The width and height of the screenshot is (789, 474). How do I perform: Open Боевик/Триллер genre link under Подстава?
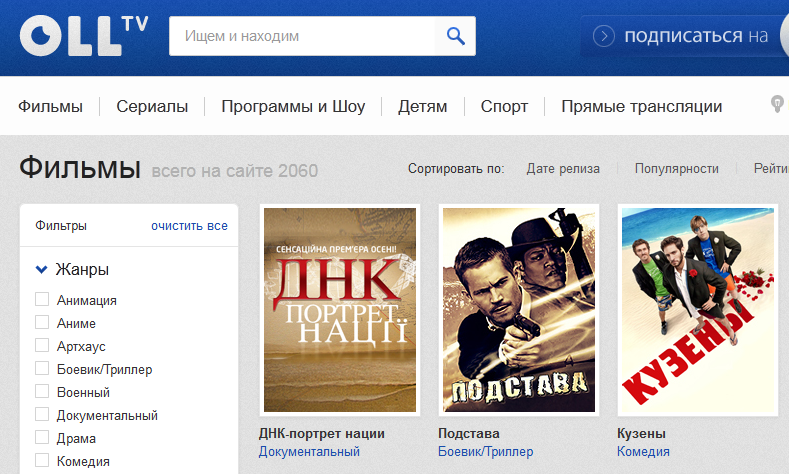[486, 451]
